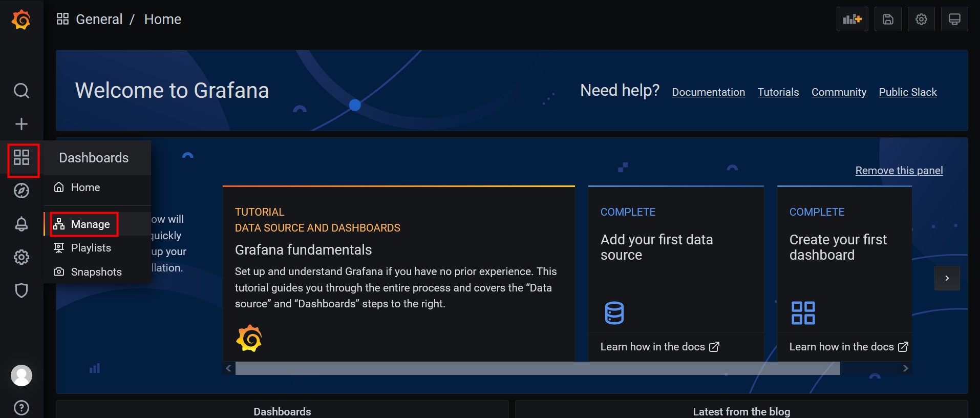
Task: Select Manage in Dashboards menu
Action: coord(97,224)
